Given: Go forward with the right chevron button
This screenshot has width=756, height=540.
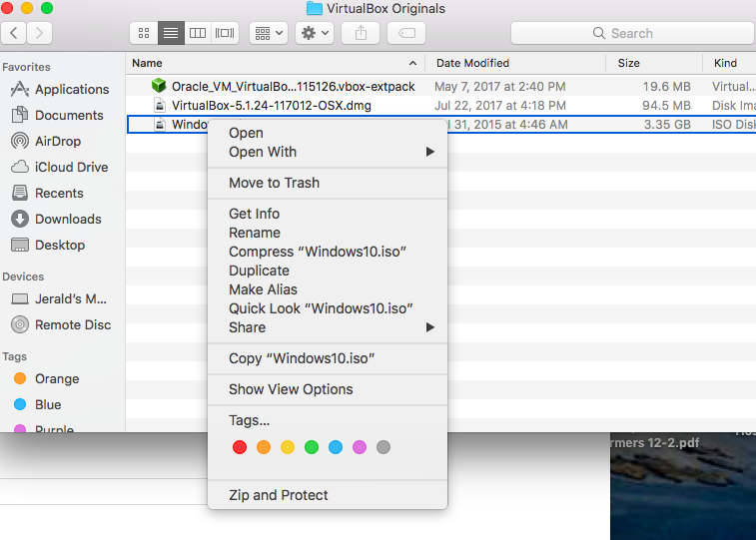Looking at the screenshot, I should pos(40,33).
